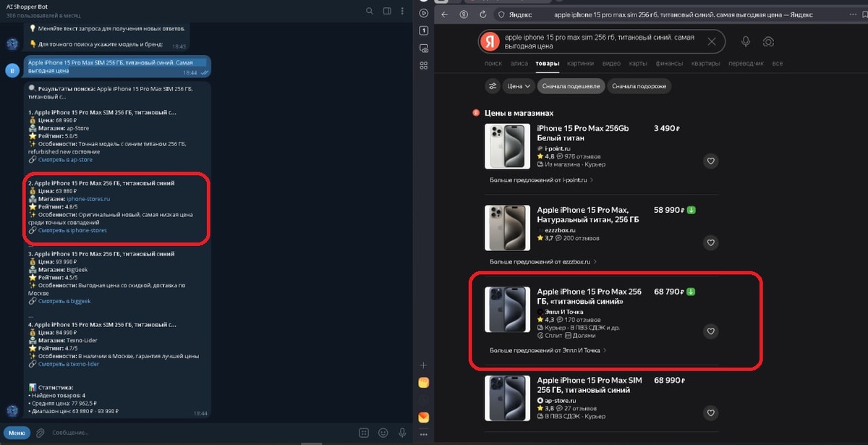Click the round Yandex home icon in toolbar

coord(464,14)
